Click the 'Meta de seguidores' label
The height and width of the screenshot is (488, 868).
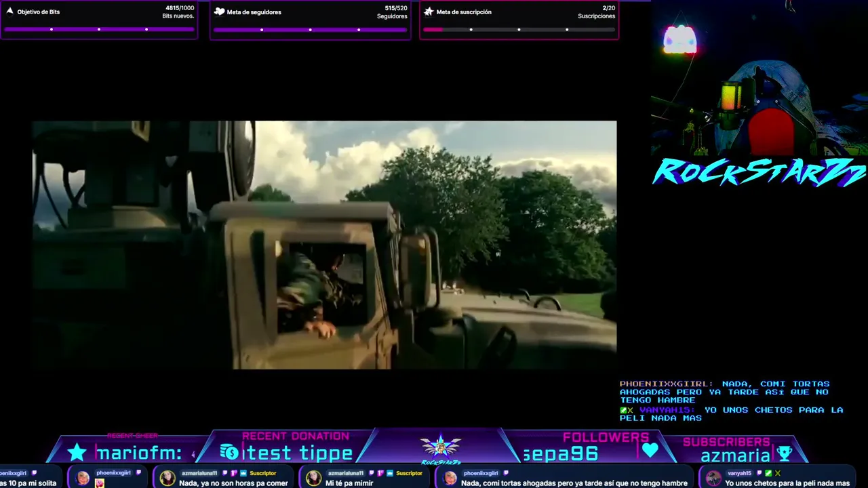pyautogui.click(x=254, y=12)
